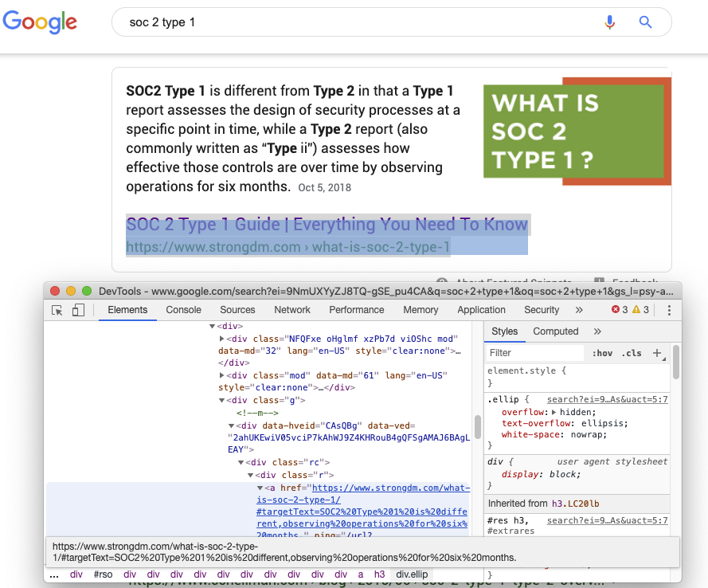This screenshot has height=588, width=708.
Task: Collapse div data-hveid CAsQBg node
Action: click(231, 426)
